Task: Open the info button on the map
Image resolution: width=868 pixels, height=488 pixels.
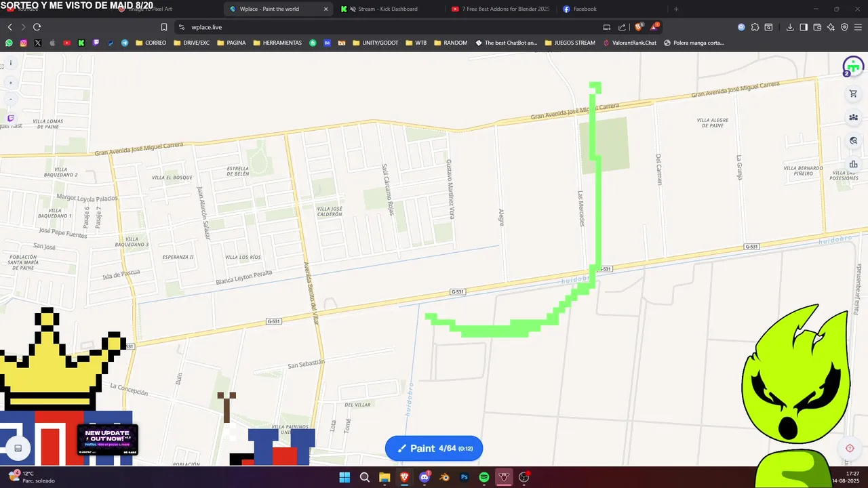Action: (10, 63)
